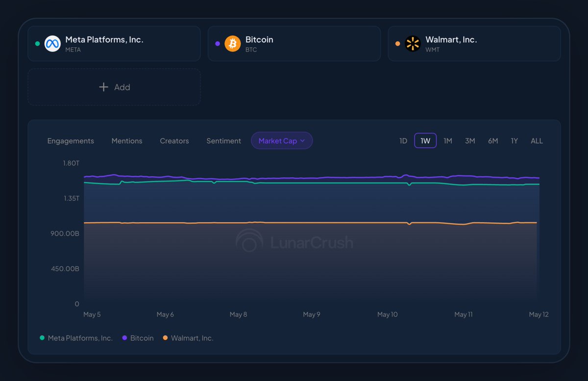This screenshot has width=588, height=381.
Task: Click the chevron in Market Cap pill
Action: click(x=302, y=141)
